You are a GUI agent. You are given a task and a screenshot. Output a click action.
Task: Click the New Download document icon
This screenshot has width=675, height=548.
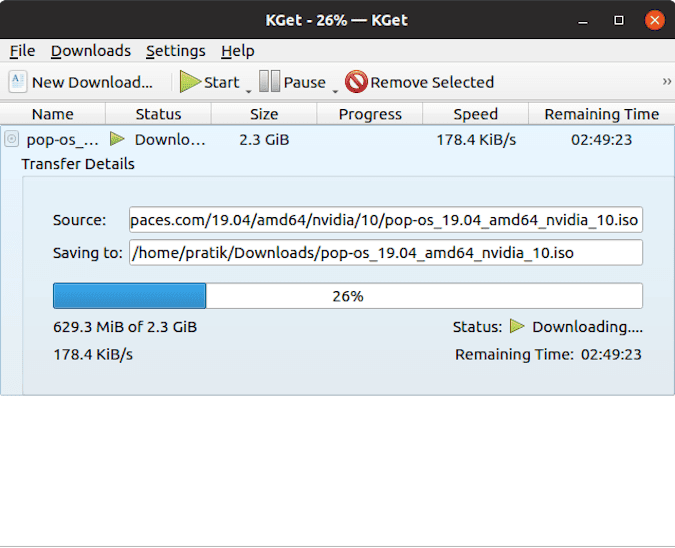click(x=18, y=82)
